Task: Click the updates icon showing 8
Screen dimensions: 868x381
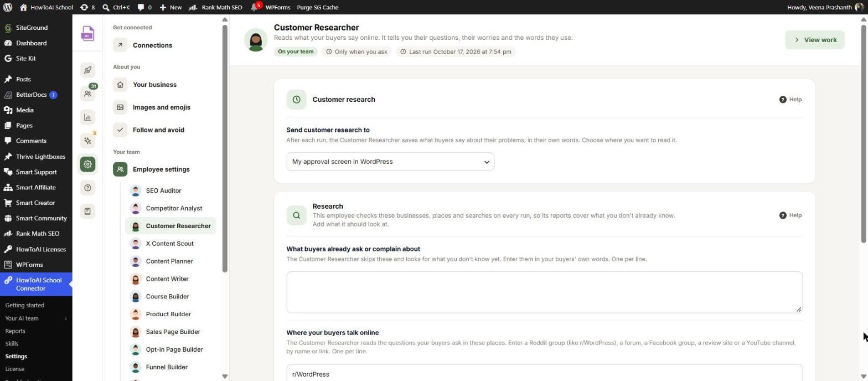Action: tap(87, 7)
